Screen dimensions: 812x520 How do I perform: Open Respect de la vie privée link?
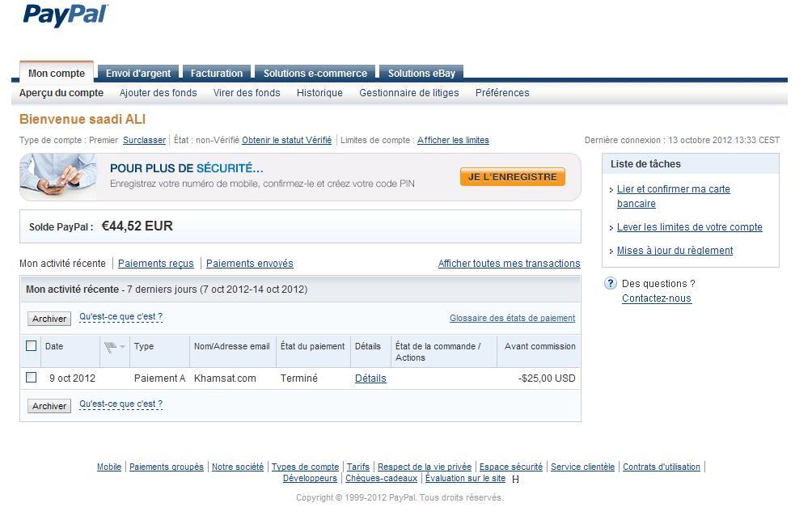click(425, 467)
